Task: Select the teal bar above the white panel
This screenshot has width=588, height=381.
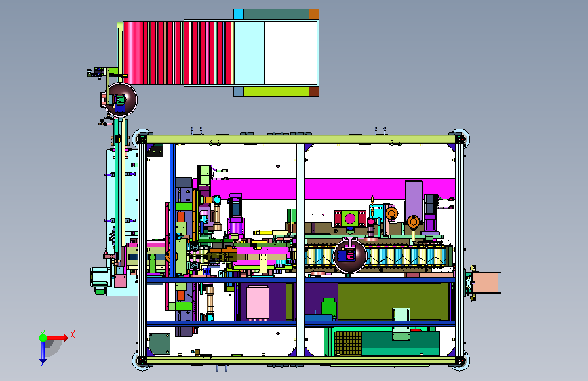Action: [277, 14]
